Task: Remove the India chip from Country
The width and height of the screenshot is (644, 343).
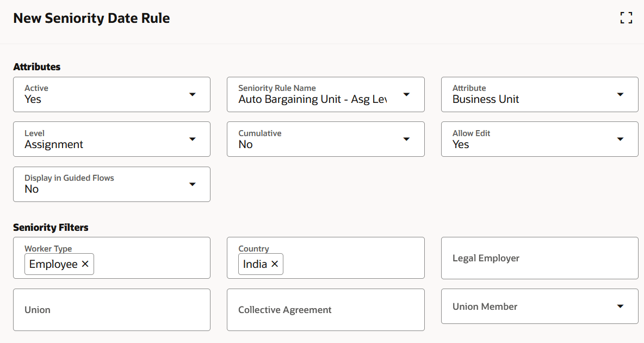Action: coord(275,264)
